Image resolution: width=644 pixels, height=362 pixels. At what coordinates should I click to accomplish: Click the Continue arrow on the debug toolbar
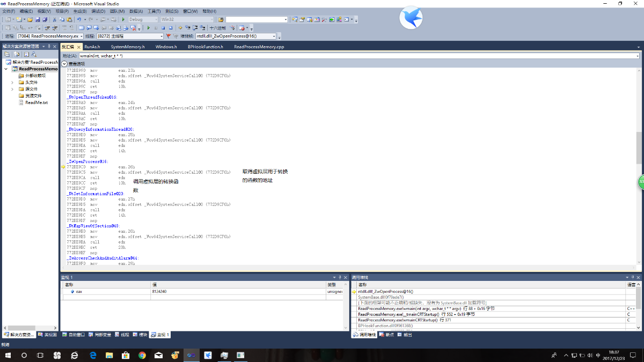pos(148,28)
